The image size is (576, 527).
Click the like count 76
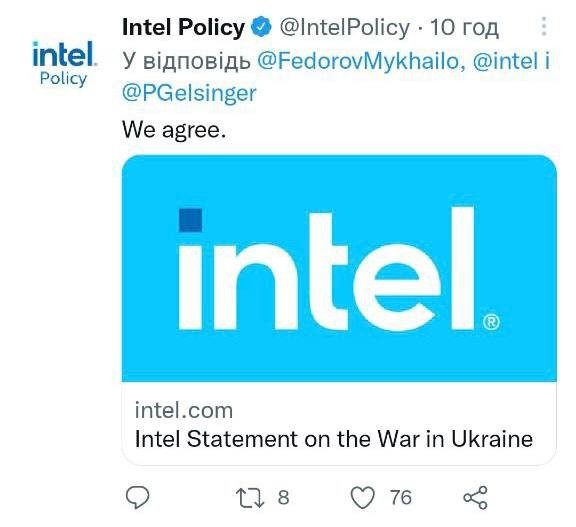click(x=400, y=498)
